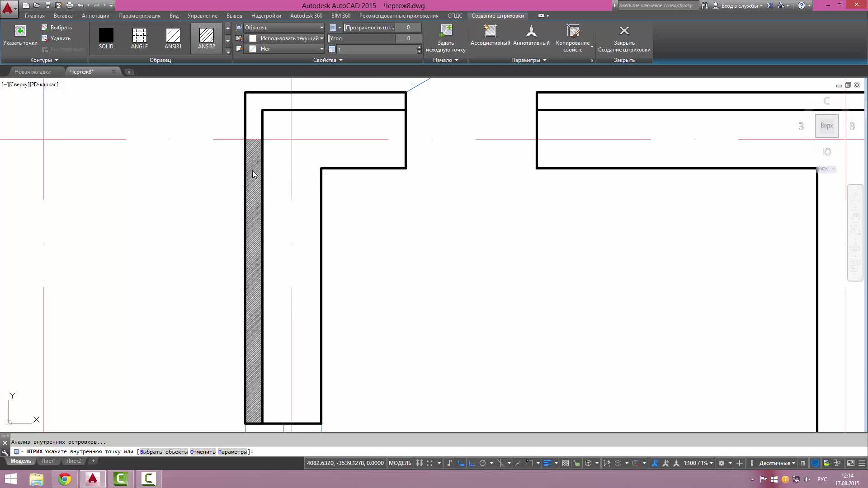Select the ANGLE hatch pattern
Viewport: 868px width, 488px height.
(139, 38)
